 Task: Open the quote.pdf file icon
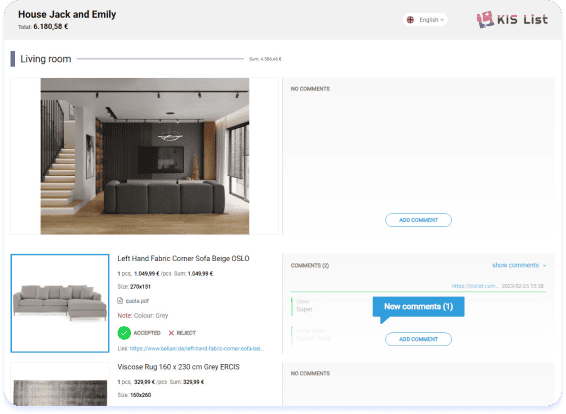120,301
